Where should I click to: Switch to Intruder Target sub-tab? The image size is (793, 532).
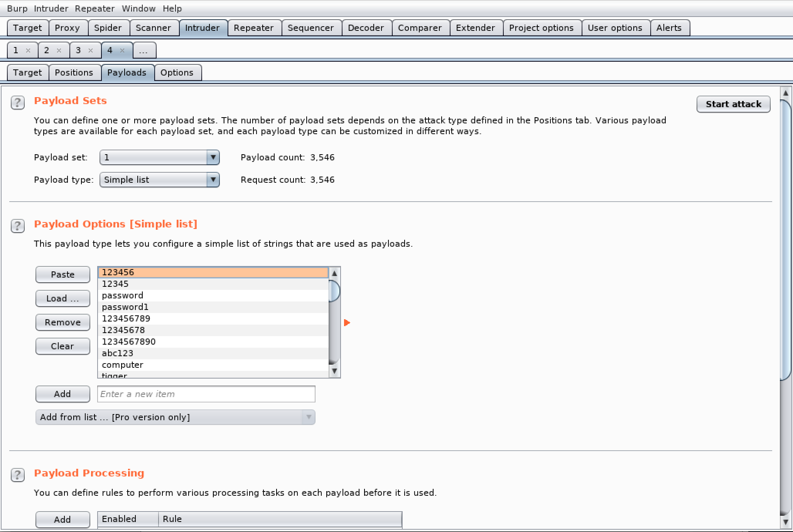[27, 72]
